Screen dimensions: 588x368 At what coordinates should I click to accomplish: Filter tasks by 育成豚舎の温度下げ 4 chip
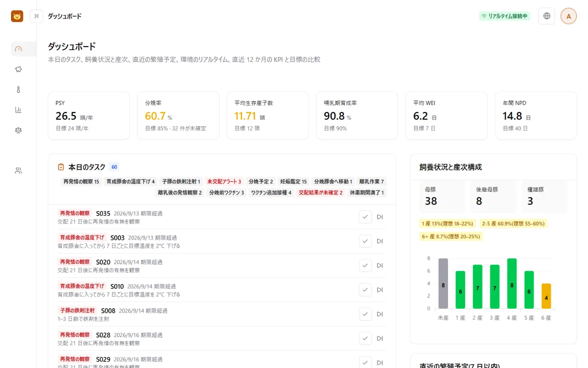point(131,181)
